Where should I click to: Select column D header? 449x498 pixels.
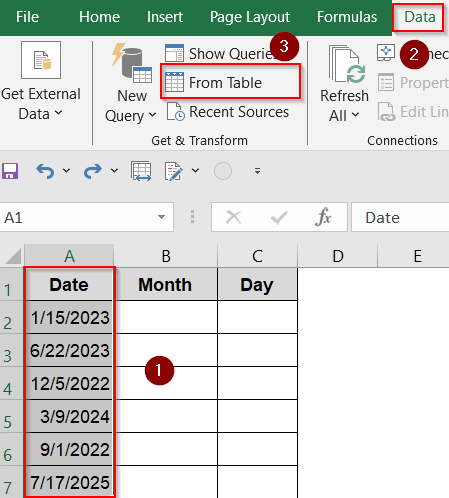pos(338,256)
